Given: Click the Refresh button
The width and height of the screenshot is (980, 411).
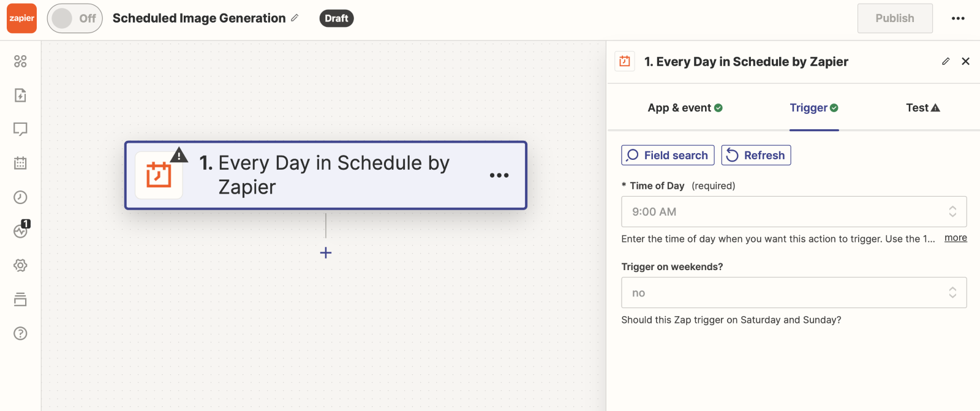Looking at the screenshot, I should [756, 155].
